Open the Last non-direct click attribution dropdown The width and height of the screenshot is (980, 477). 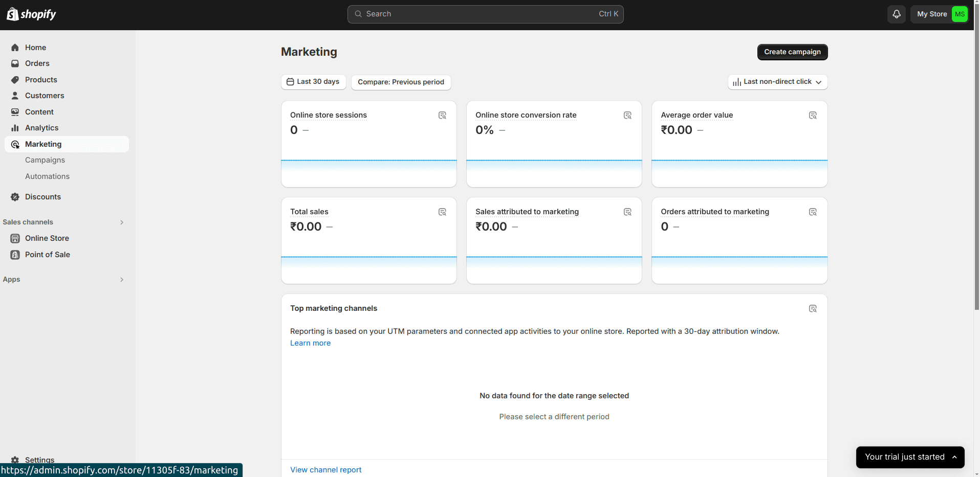(777, 82)
